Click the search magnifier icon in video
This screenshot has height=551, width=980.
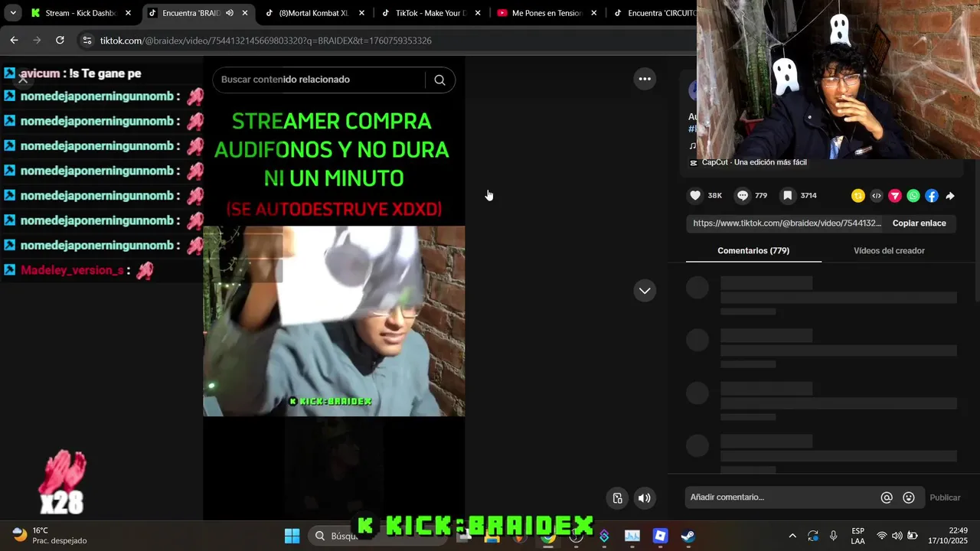[x=439, y=80]
